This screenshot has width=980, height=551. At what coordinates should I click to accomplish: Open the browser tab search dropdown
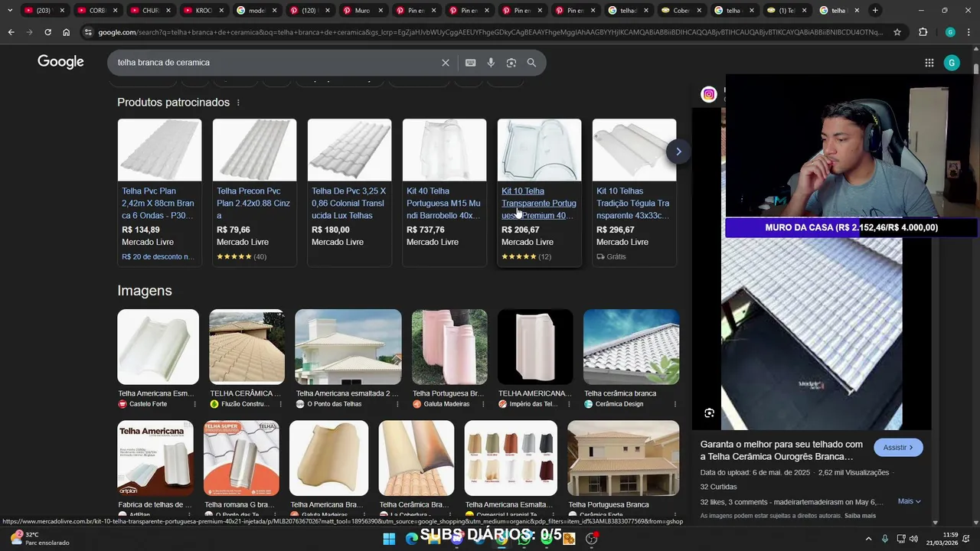(9, 10)
